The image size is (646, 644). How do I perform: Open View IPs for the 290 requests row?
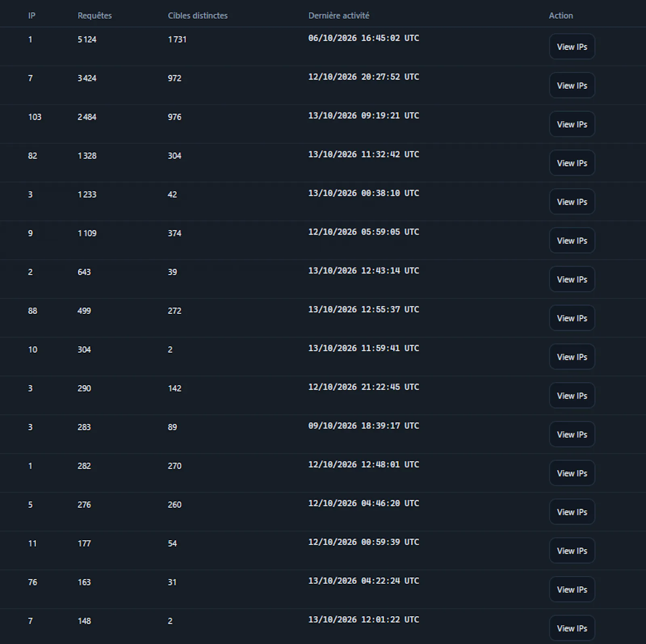click(x=572, y=396)
